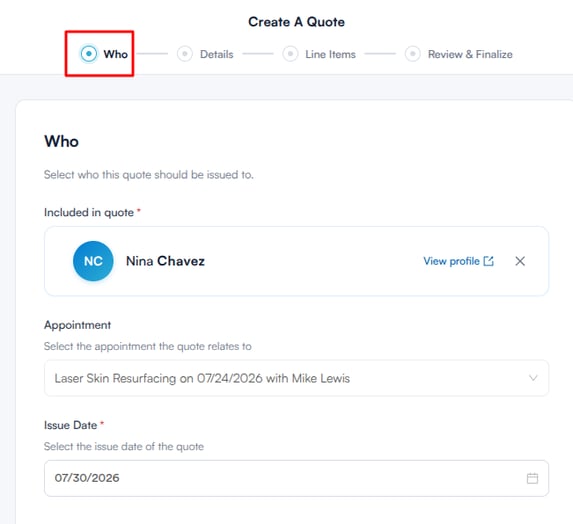Select the Line Items step circle
This screenshot has width=573, height=524.
coord(290,54)
